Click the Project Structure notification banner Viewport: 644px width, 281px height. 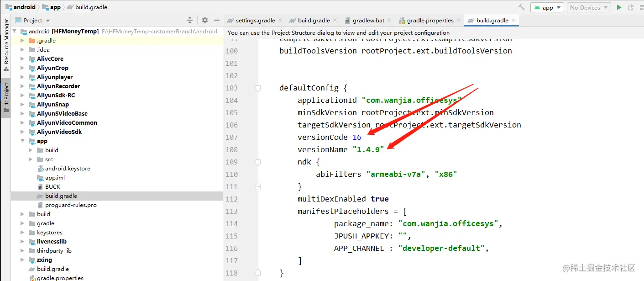[x=339, y=32]
